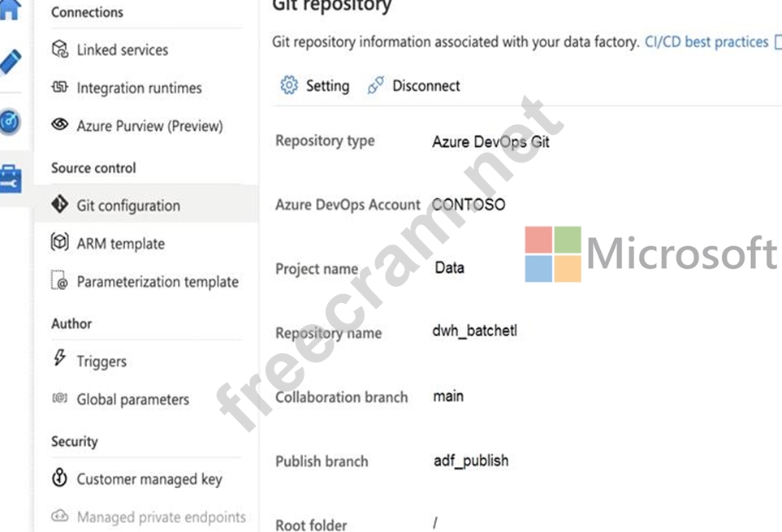
Task: Open Parameterization template page
Action: (x=157, y=282)
